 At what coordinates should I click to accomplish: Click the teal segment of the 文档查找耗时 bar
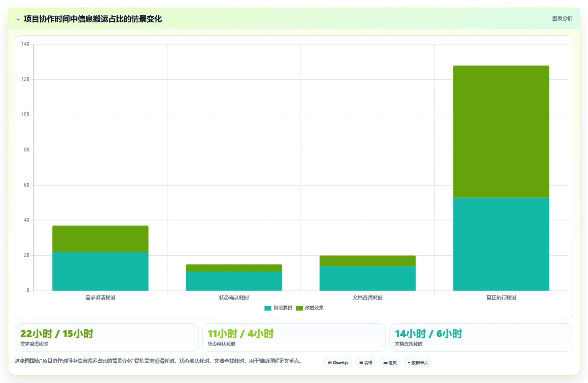pos(368,278)
